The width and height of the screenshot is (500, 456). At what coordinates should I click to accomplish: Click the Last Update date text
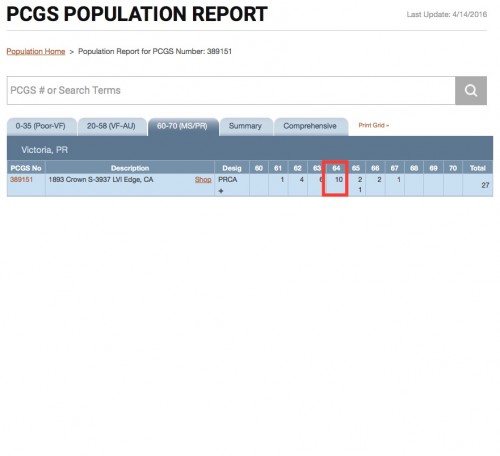click(x=447, y=15)
